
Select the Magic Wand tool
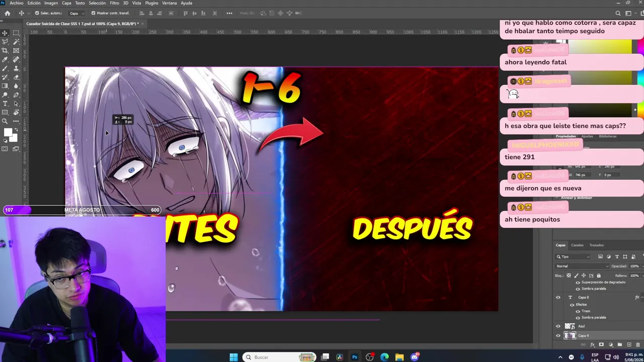coord(16,42)
